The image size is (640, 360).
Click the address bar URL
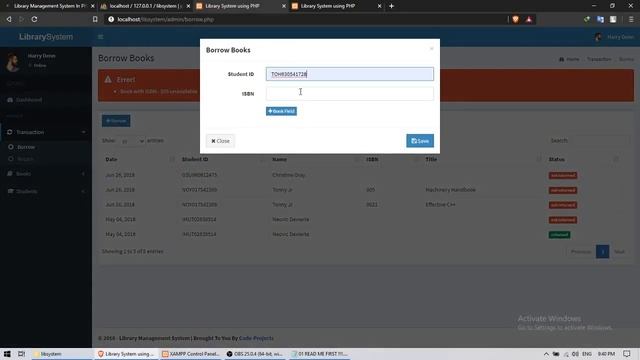[165, 19]
